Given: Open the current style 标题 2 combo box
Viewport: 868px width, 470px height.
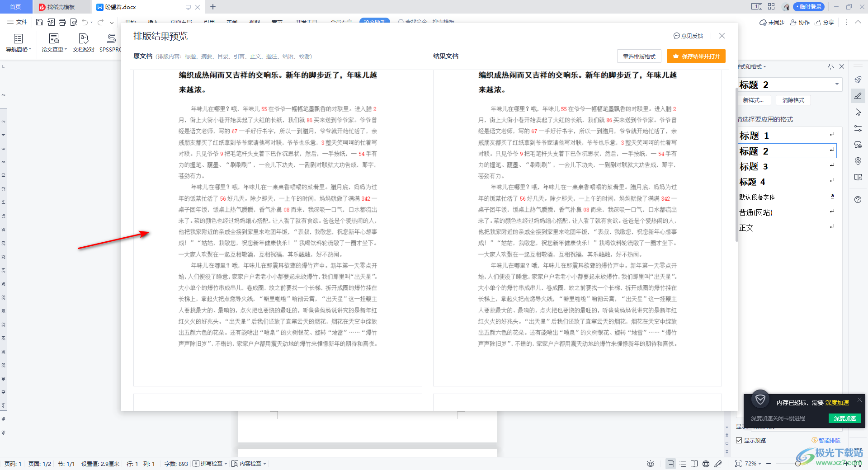Looking at the screenshot, I should coord(790,85).
